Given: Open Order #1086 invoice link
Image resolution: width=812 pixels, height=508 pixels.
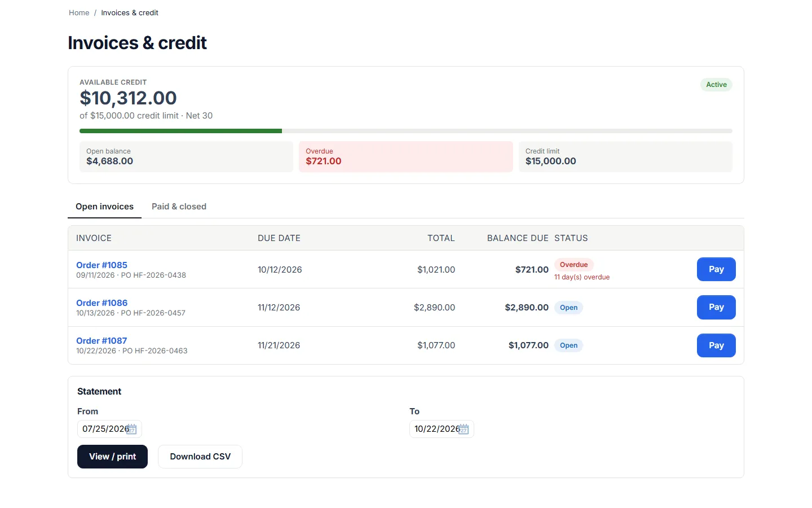Looking at the screenshot, I should coord(101,303).
